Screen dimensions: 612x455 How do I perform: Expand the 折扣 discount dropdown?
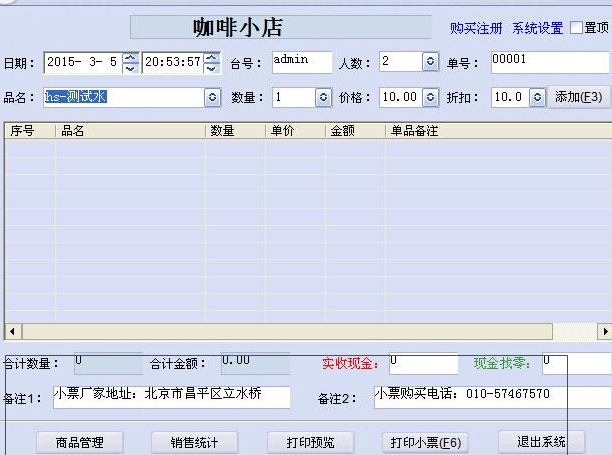[537, 97]
